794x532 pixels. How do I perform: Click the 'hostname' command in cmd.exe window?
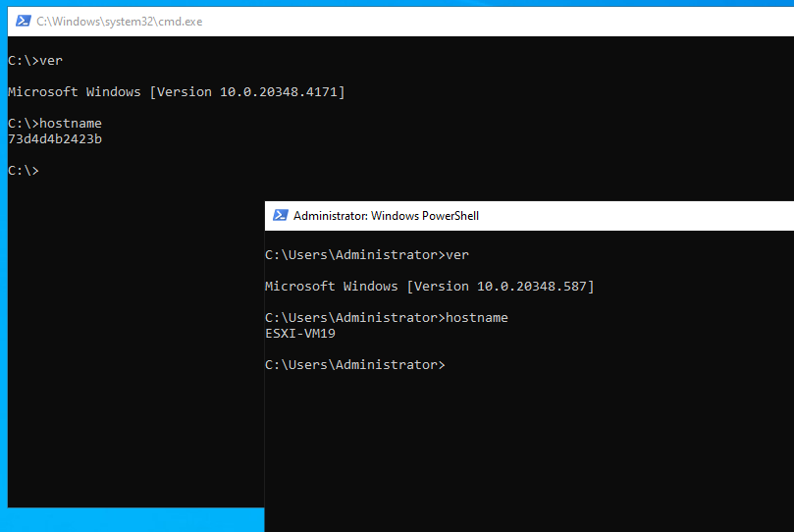70,124
